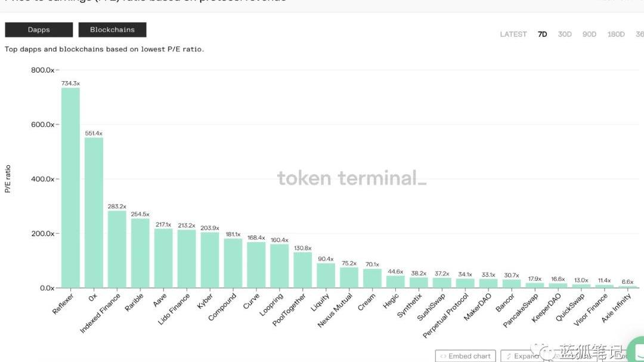Click the Indexed Finance bar

point(117,249)
